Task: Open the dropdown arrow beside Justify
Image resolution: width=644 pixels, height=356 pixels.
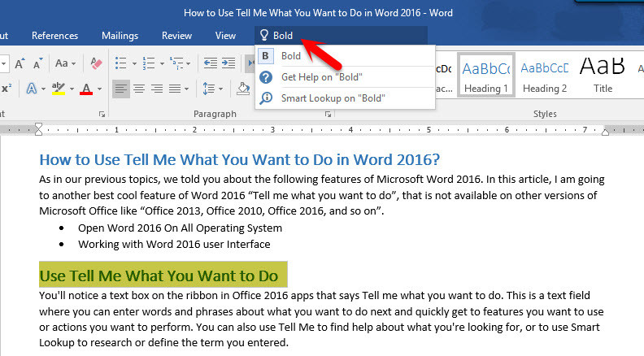Action: click(x=186, y=89)
